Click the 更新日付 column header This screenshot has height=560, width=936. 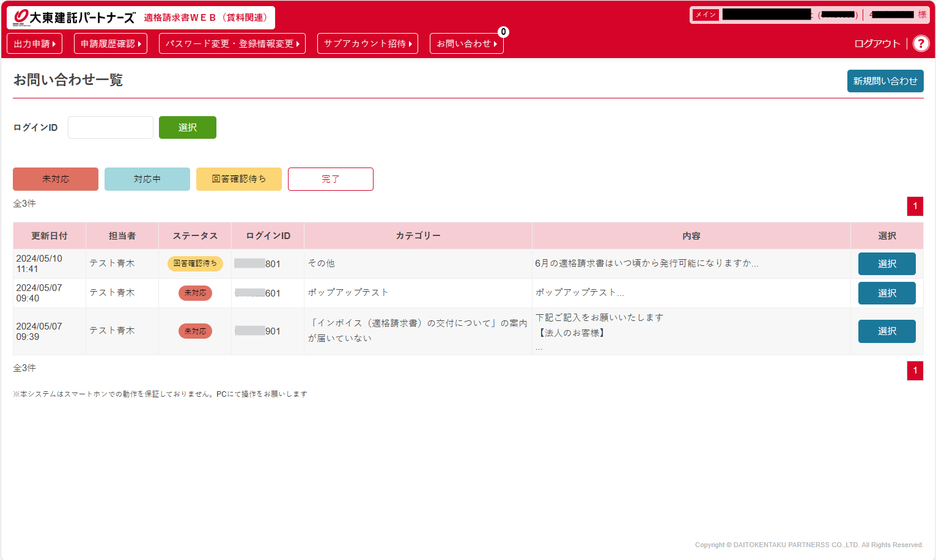tap(50, 235)
